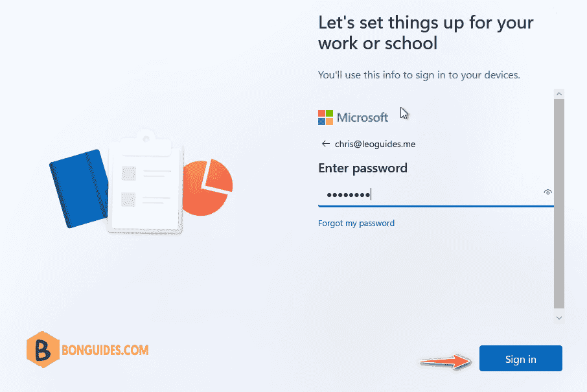Focus the password input field
This screenshot has width=587, height=392.
point(430,194)
